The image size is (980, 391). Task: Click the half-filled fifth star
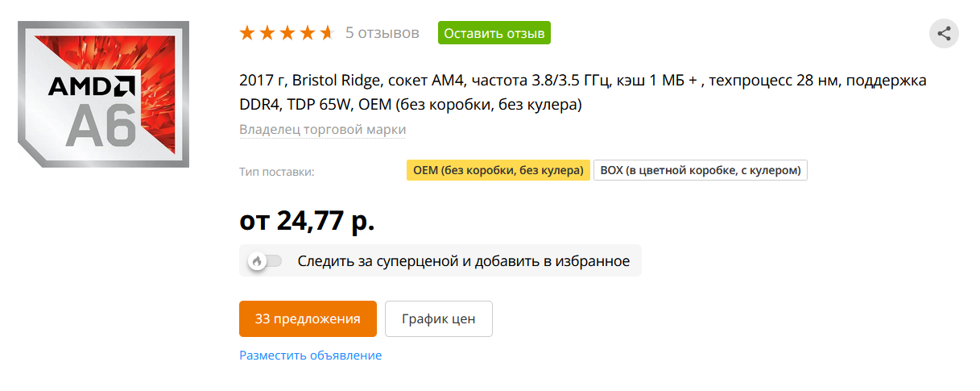[326, 33]
